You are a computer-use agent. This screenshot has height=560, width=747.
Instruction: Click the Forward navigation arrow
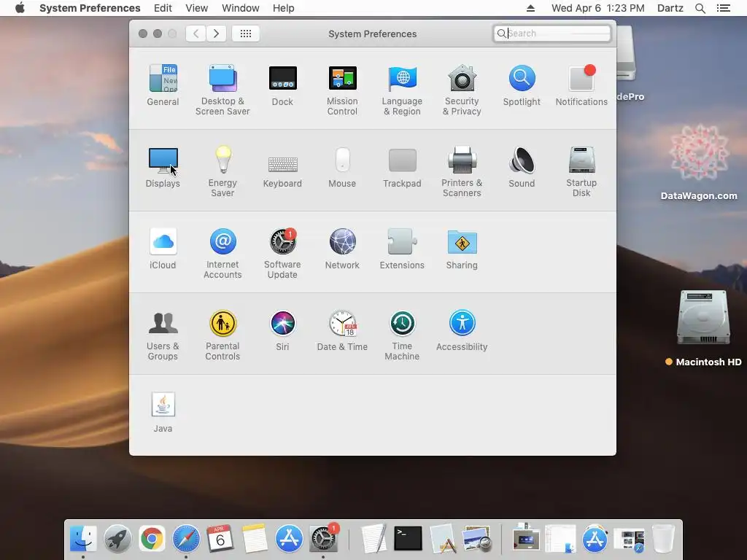pos(216,34)
